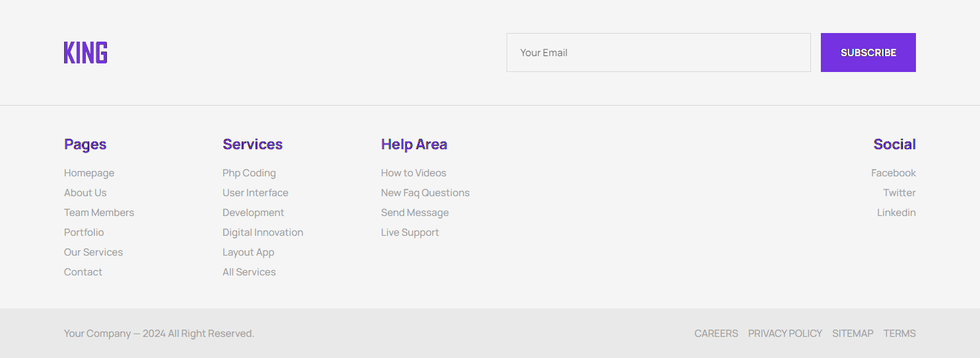Viewport: 980px width, 358px height.
Task: Click the Pages column heading
Action: (x=85, y=145)
